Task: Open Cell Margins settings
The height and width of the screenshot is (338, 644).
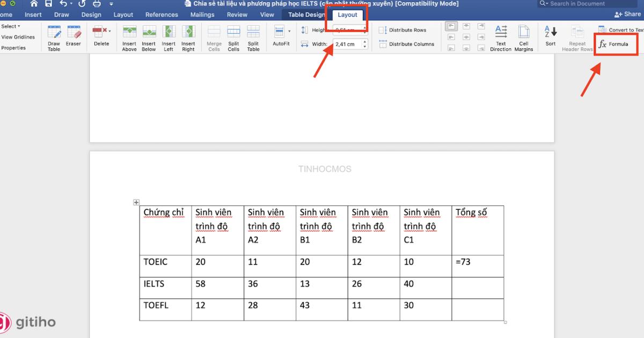Action: pyautogui.click(x=524, y=38)
